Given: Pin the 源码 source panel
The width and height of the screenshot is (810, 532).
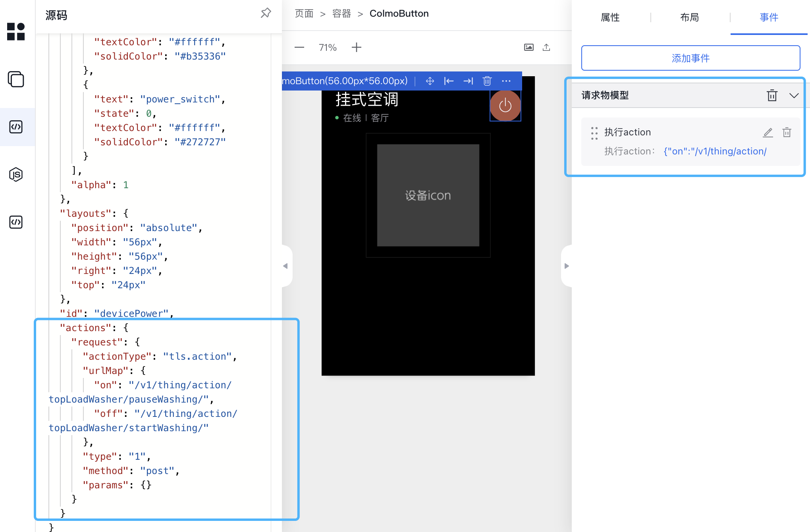Looking at the screenshot, I should [x=266, y=13].
